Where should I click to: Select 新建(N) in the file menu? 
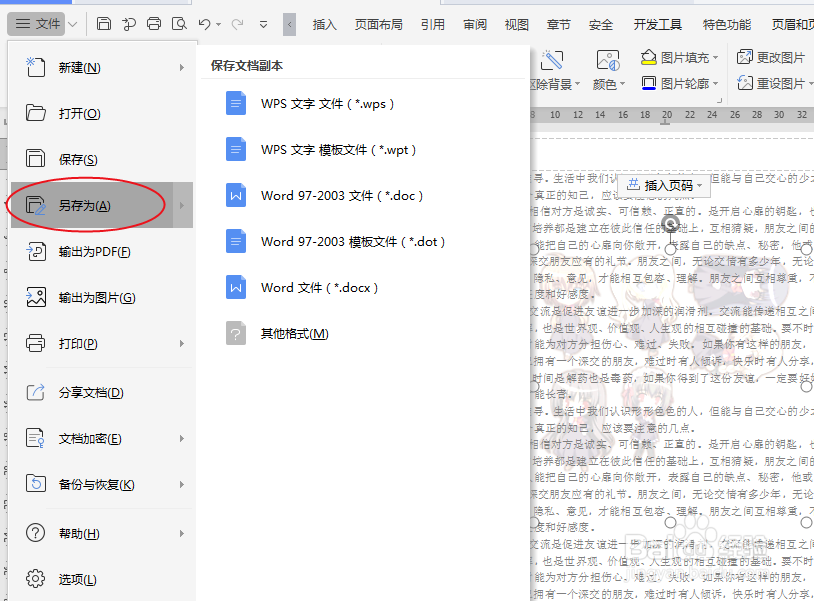click(102, 67)
